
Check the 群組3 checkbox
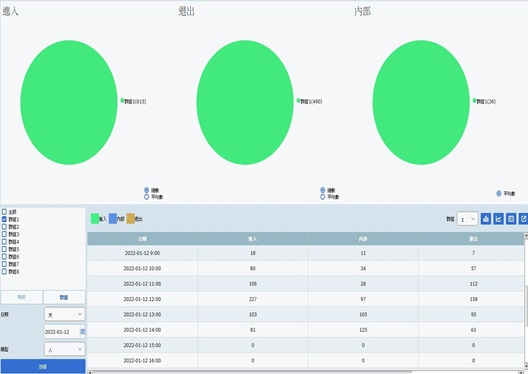click(x=4, y=234)
